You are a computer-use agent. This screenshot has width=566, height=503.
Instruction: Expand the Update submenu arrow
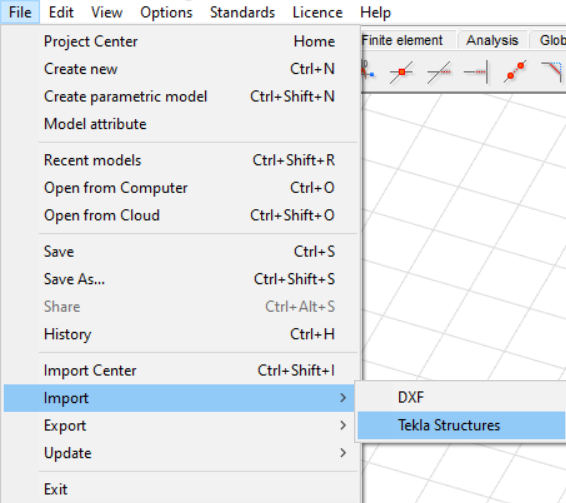point(343,453)
